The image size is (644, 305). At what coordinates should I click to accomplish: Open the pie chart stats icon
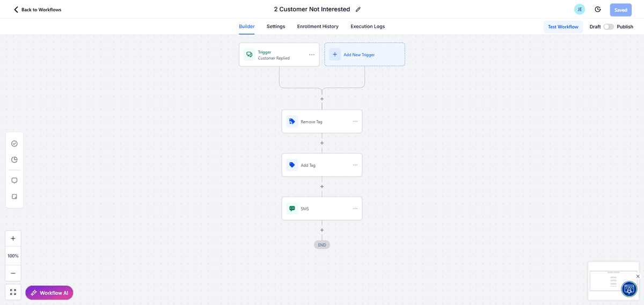(14, 160)
